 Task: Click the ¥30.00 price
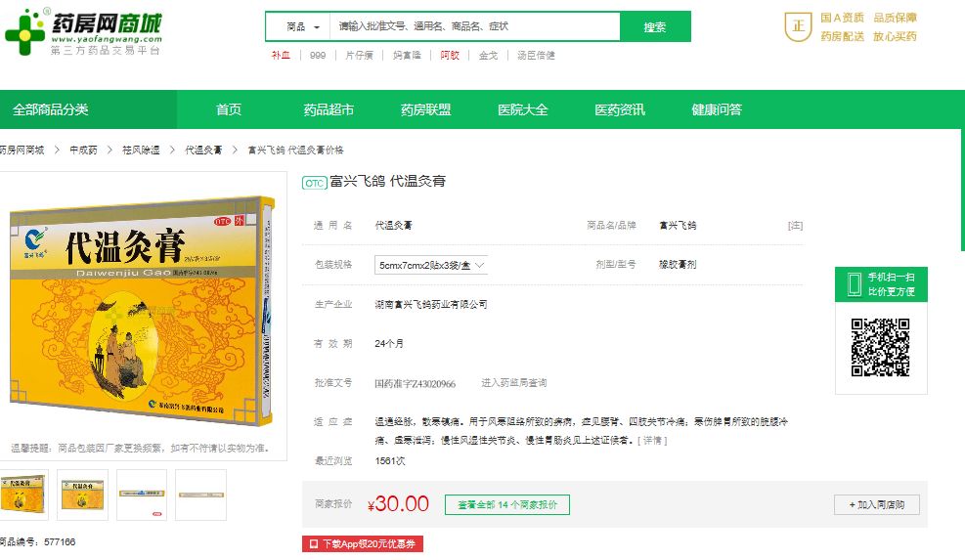(x=398, y=504)
